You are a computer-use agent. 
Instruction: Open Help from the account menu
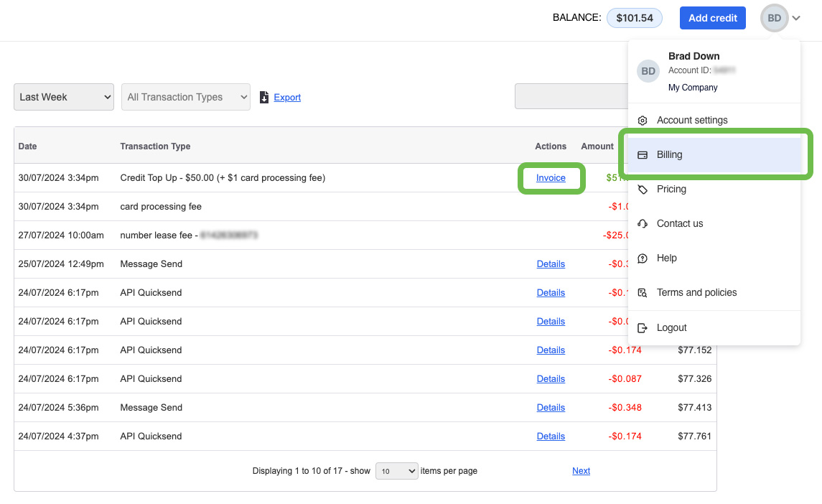point(714,258)
